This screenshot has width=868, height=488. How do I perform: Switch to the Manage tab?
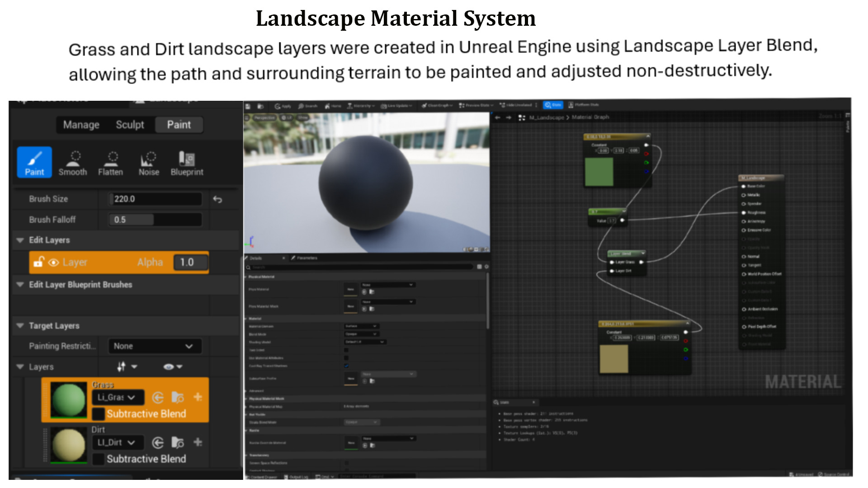pyautogui.click(x=81, y=125)
